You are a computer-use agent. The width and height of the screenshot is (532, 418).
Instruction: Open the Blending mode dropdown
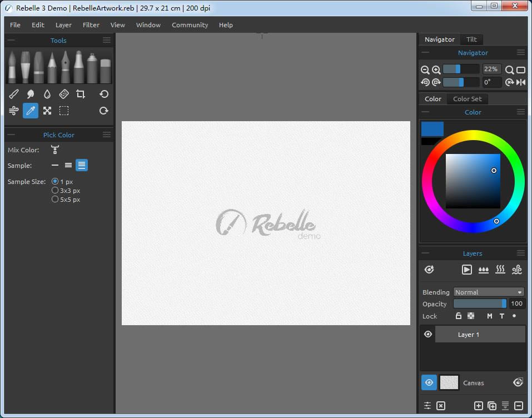[x=489, y=292]
